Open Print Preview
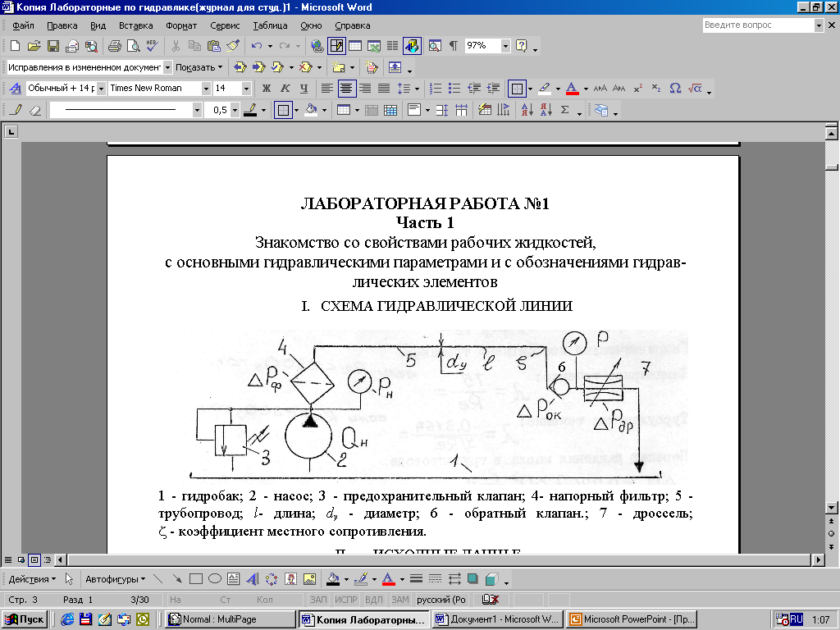 point(133,46)
